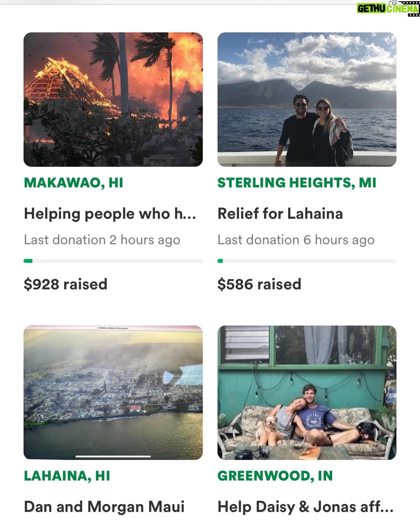Click "Last donation 2 hours ago" text
This screenshot has height=525, width=420.
point(102,240)
